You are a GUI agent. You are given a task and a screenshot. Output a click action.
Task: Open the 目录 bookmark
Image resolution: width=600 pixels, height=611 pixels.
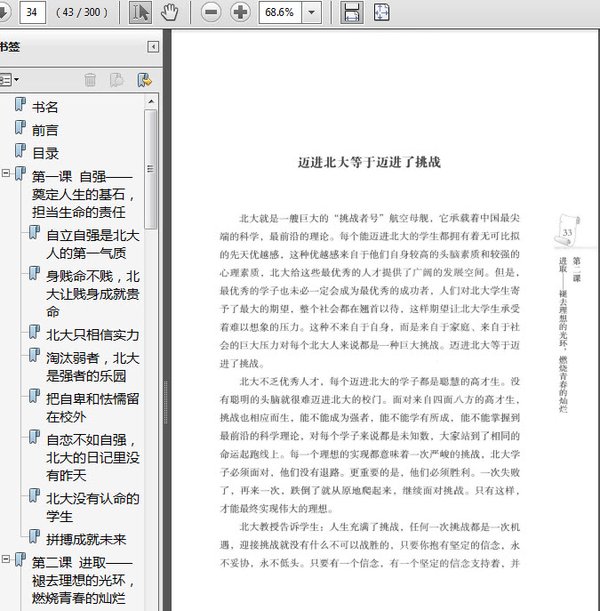45,154
